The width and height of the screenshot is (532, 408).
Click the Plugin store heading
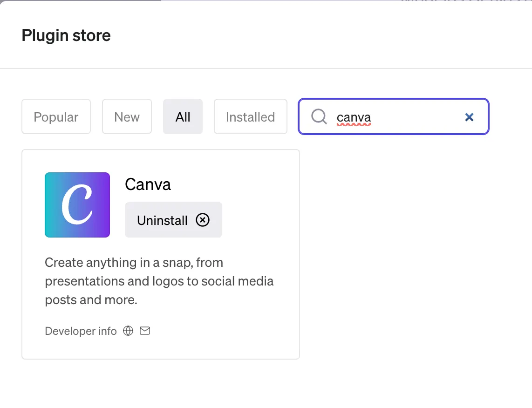[66, 35]
